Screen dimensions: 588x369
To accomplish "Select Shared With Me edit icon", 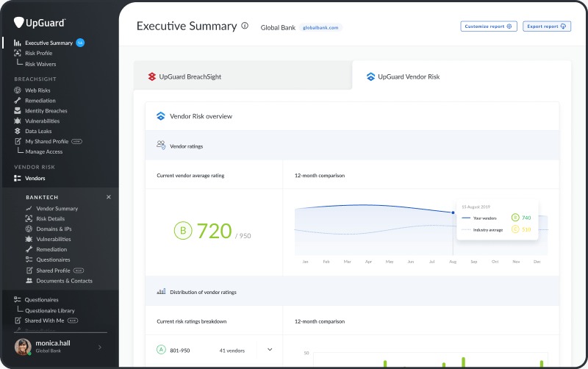I will pyautogui.click(x=18, y=320).
